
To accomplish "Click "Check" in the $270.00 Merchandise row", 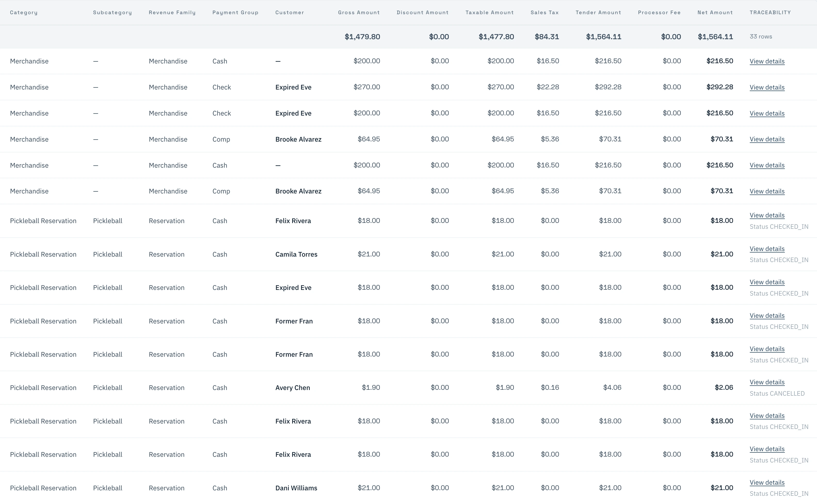I will [x=221, y=87].
